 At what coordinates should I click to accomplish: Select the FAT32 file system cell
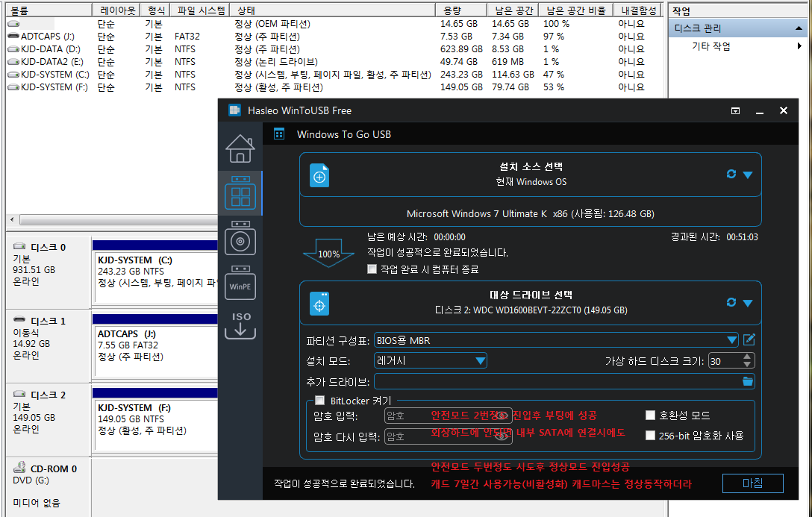187,37
